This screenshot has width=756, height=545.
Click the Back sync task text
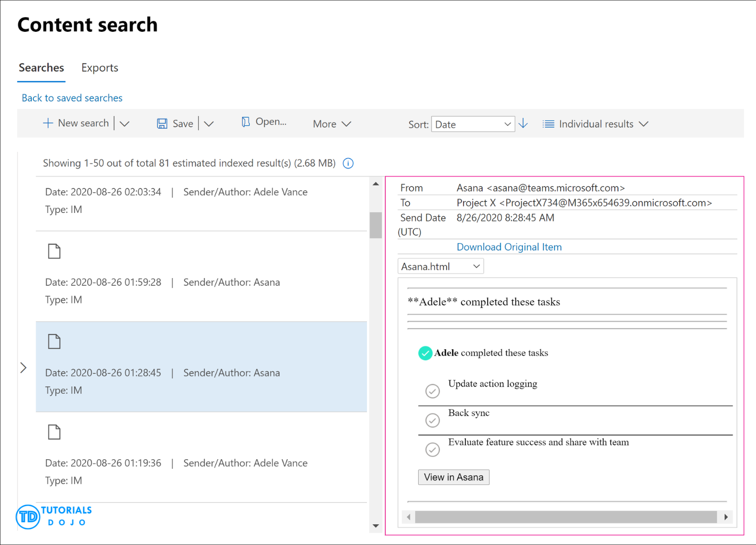pyautogui.click(x=469, y=413)
